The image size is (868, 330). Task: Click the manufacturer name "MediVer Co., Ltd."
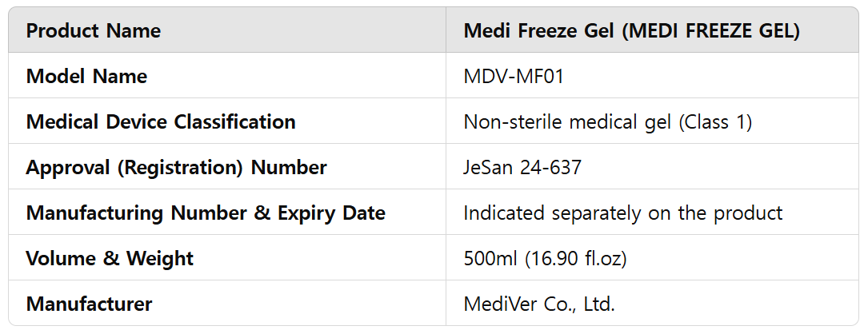coord(539,304)
